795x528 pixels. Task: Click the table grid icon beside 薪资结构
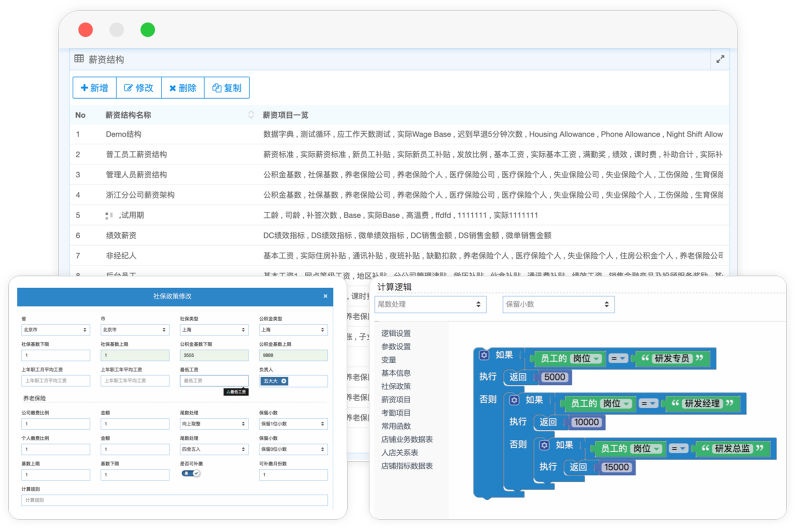[x=79, y=60]
